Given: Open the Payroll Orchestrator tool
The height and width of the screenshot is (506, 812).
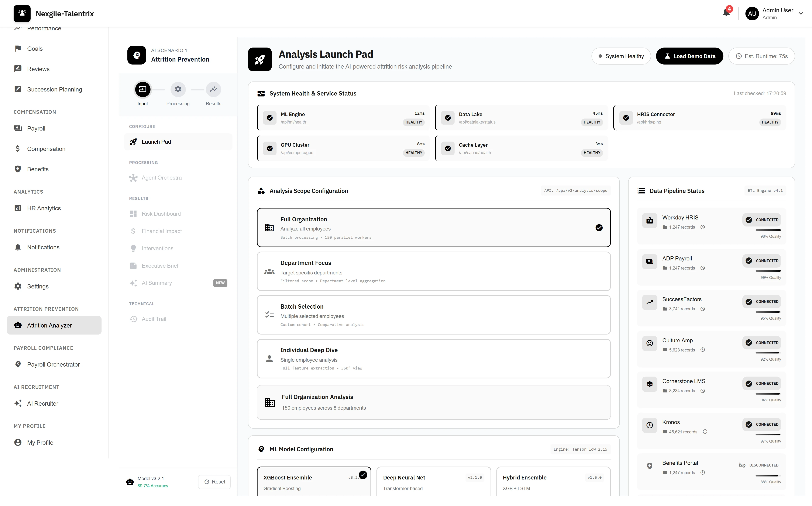Looking at the screenshot, I should point(53,364).
